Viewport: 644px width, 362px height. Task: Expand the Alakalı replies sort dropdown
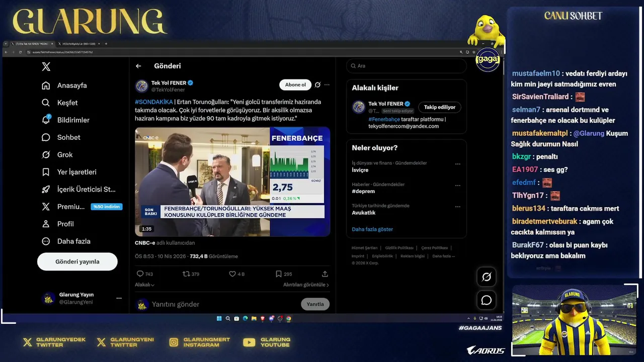tap(144, 285)
